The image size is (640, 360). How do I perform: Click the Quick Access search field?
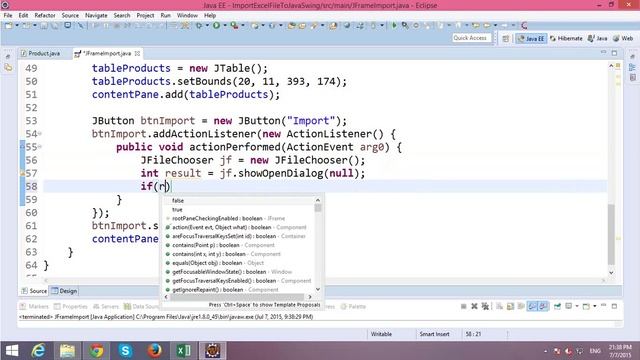pos(471,38)
